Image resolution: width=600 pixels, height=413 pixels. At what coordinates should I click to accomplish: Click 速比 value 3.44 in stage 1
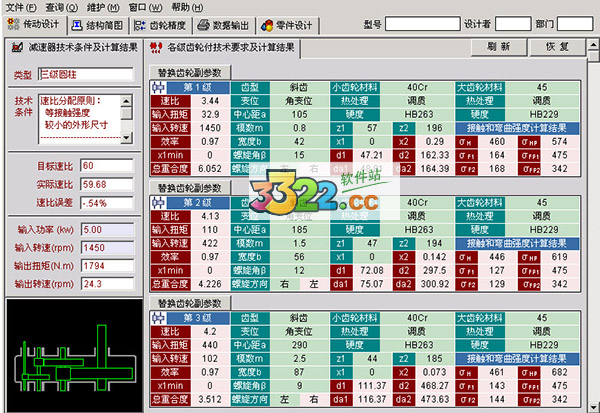tap(210, 101)
